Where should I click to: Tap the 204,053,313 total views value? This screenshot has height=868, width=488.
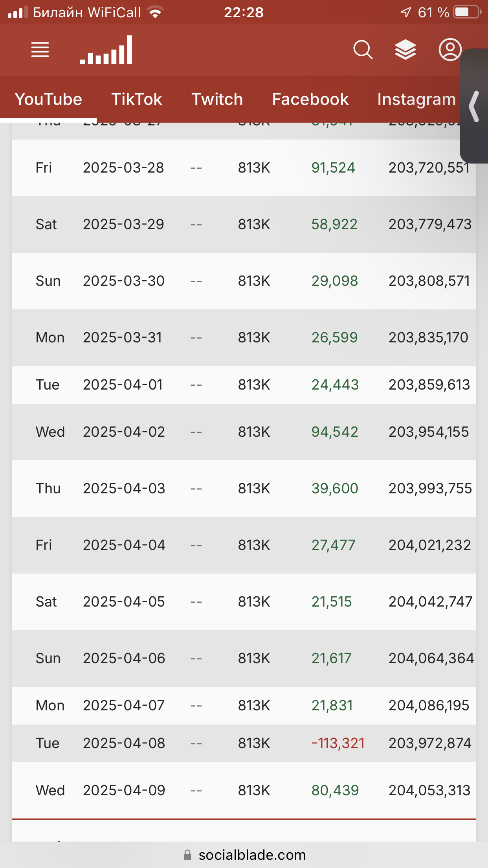click(x=429, y=791)
